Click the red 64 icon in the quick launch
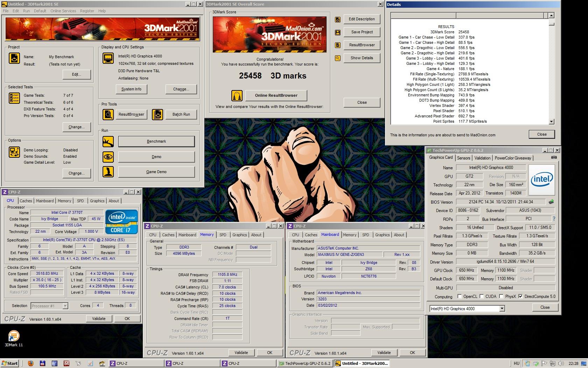This screenshot has height=368, width=588. (66, 363)
